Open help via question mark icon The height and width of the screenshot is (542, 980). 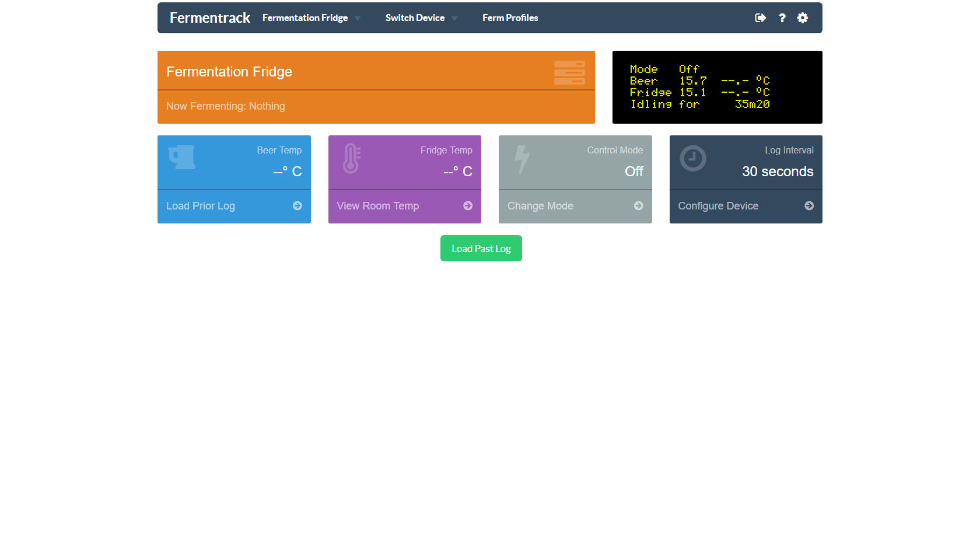pyautogui.click(x=782, y=18)
